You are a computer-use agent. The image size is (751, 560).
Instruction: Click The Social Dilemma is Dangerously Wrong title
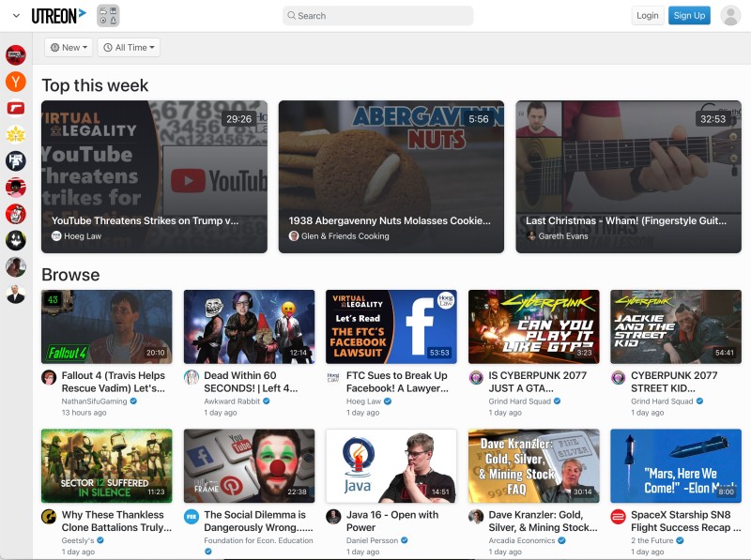click(258, 521)
